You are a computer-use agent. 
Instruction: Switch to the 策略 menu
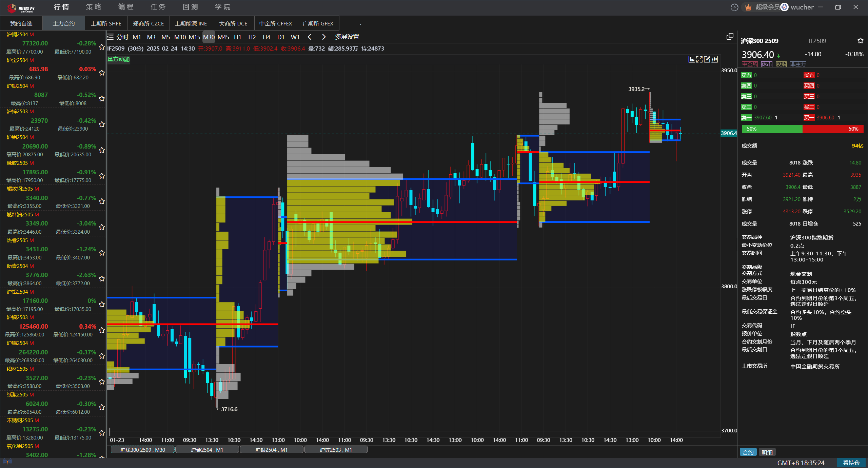[x=94, y=7]
